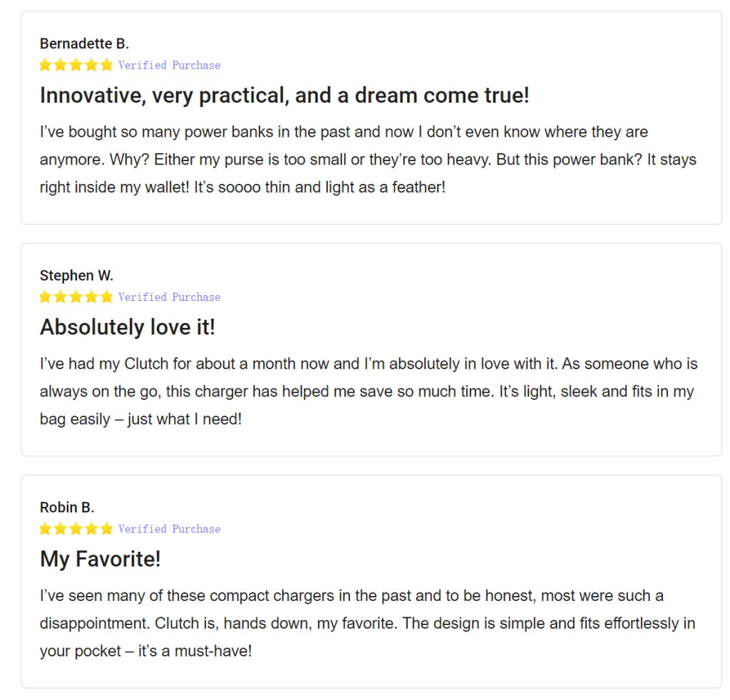Select the reviewer name Stephen W.
Image resolution: width=730 pixels, height=700 pixels.
coord(76,275)
